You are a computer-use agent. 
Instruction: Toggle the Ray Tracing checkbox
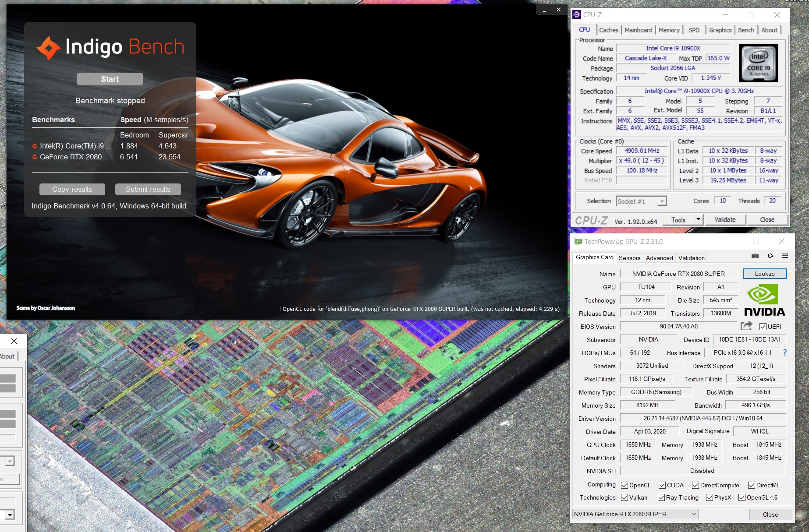661,497
